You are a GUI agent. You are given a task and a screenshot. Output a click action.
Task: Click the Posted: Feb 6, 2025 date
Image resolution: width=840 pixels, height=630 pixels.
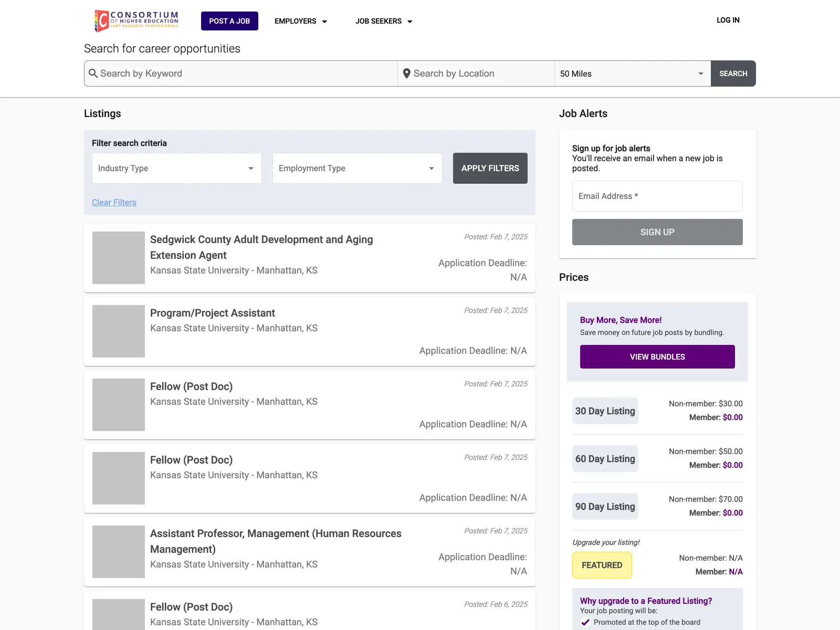(x=496, y=604)
